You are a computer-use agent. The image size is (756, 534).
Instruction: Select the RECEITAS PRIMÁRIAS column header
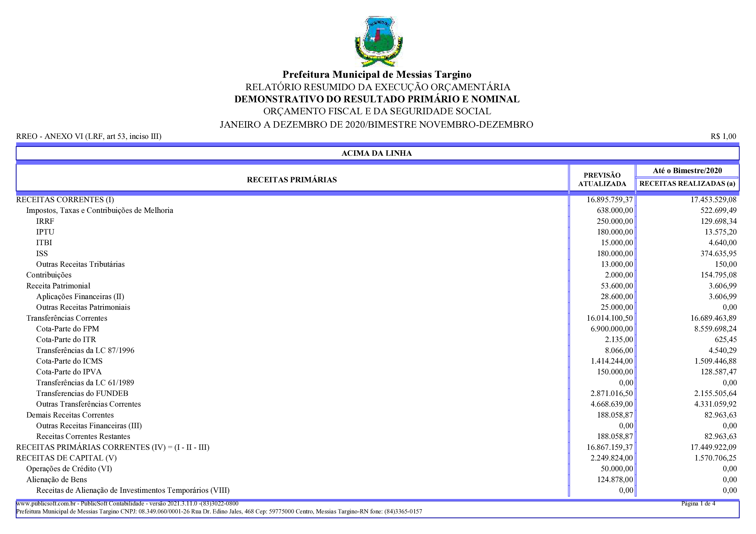292,180
